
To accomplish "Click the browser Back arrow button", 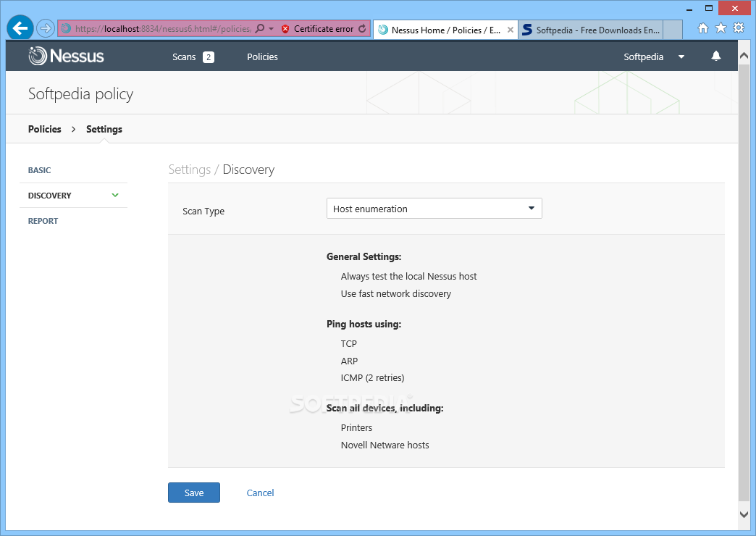I will (20, 28).
